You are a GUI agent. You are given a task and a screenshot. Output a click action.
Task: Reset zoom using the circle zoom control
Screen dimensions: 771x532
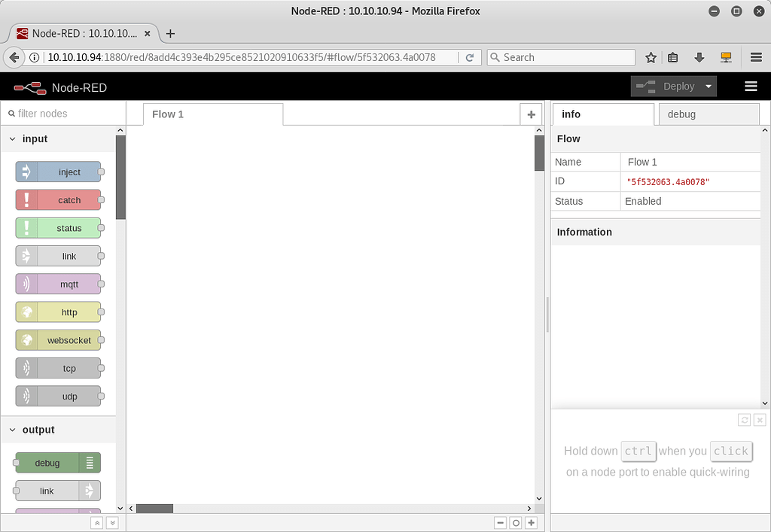tap(516, 521)
